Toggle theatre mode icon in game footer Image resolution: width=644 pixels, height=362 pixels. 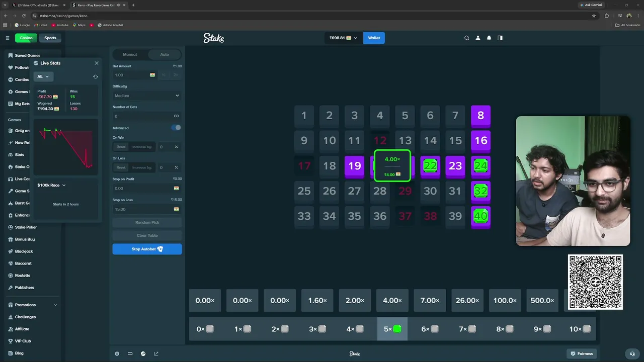pos(130,353)
